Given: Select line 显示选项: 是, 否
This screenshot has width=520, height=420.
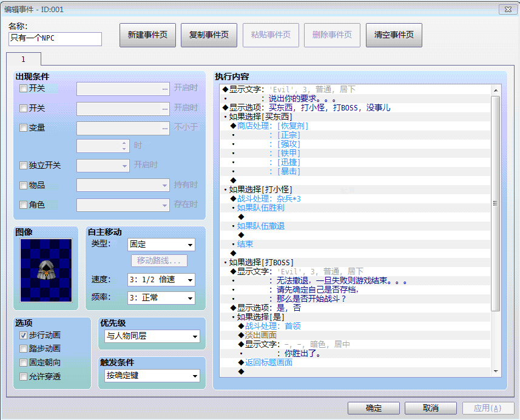Looking at the screenshot, I should 355,308.
